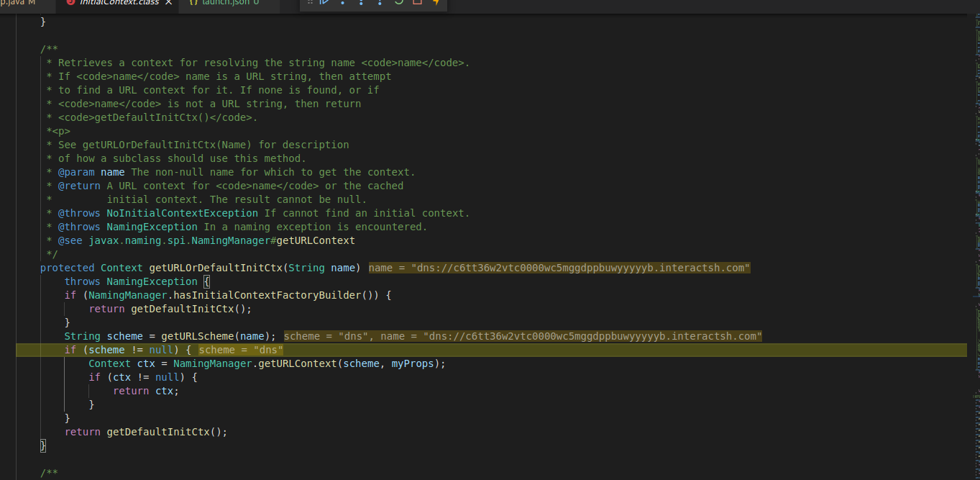Restart the debug session via the green arrow
980x480 pixels.
point(398,3)
